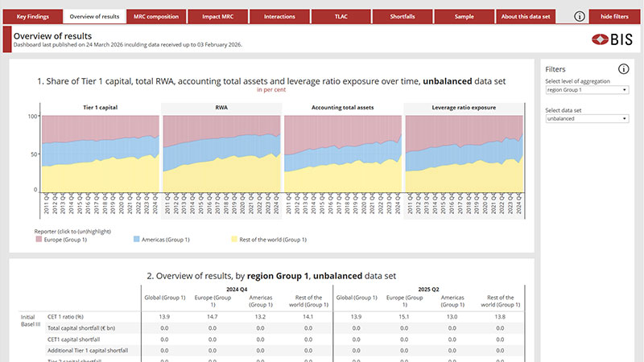Click the 2024 Q4 table column group
The height and width of the screenshot is (362, 644).
click(237, 290)
